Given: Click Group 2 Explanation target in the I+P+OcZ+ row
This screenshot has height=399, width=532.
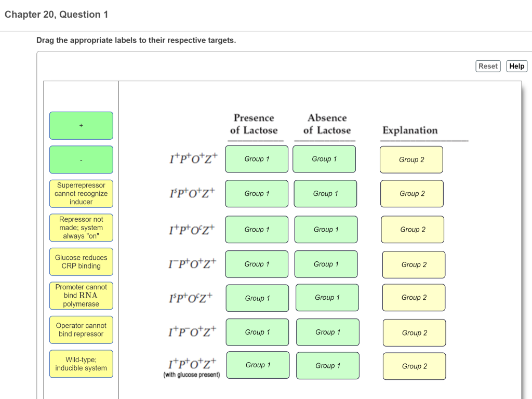Looking at the screenshot, I should pyautogui.click(x=412, y=229).
